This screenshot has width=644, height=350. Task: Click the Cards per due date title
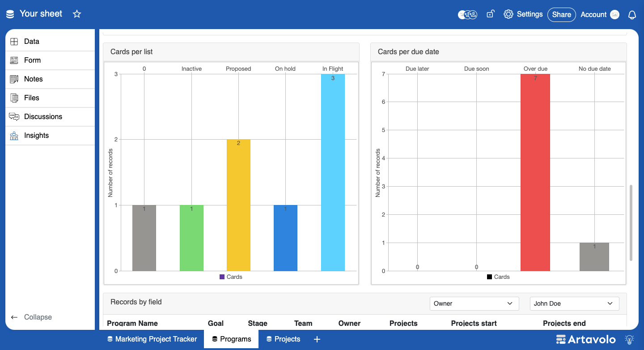click(x=408, y=52)
